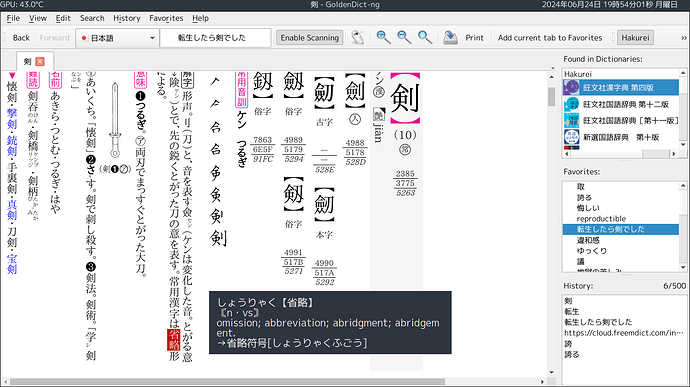Click the Print toolbar button

(474, 38)
